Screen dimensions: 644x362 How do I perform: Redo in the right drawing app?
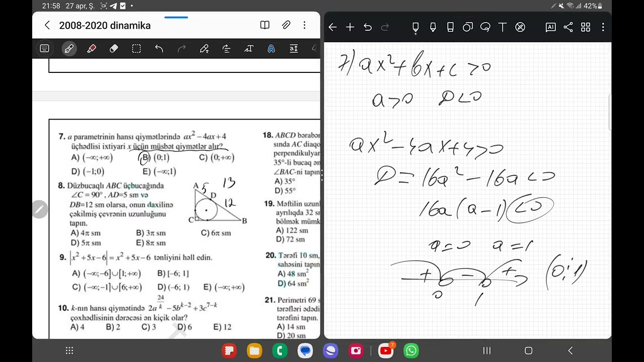coord(385,27)
